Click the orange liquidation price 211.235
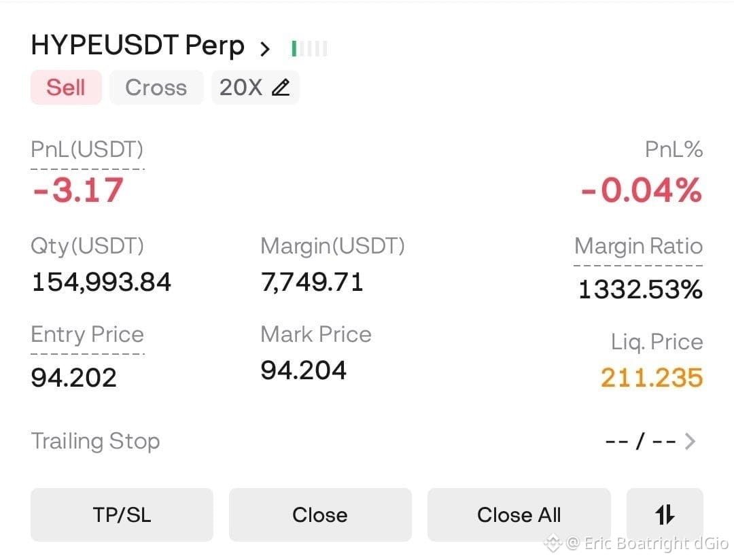Screen dimensions: 734x560 [x=652, y=377]
